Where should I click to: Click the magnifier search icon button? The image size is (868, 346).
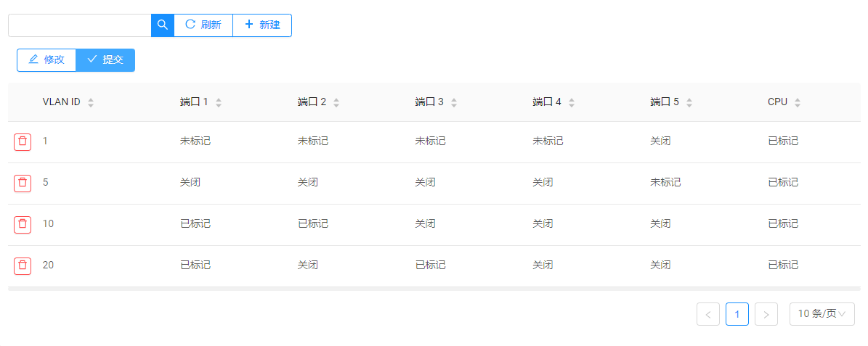point(163,25)
